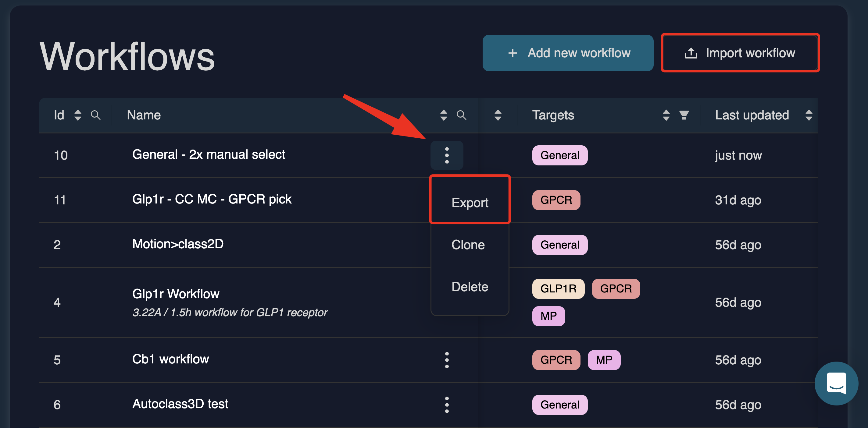Image resolution: width=868 pixels, height=428 pixels.
Task: Open actions menu for Autoclass3D test
Action: click(x=447, y=405)
